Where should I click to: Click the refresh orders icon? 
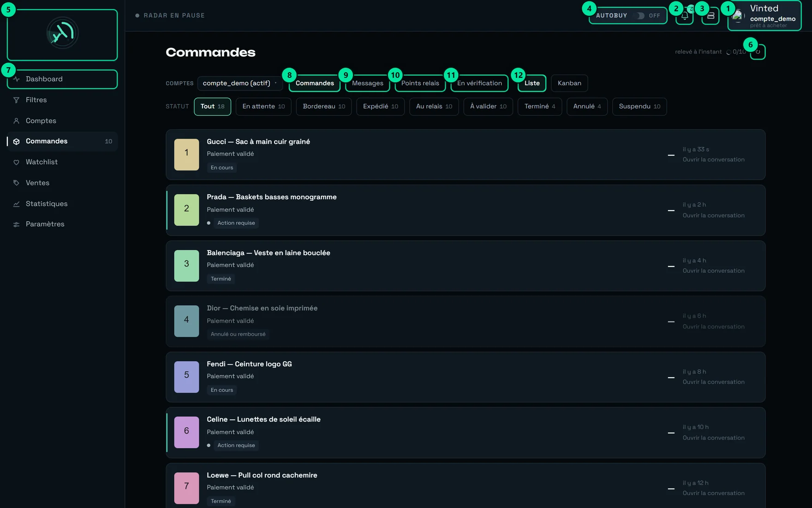[758, 52]
